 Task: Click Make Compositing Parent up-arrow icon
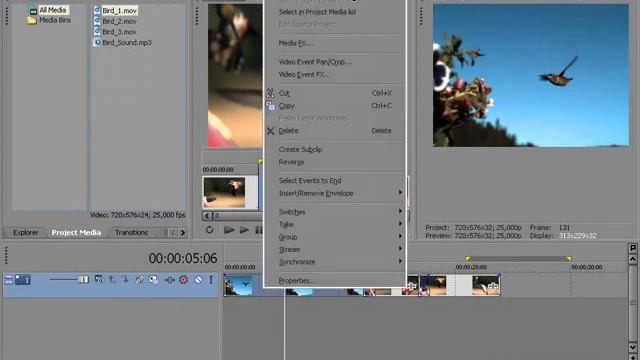pyautogui.click(x=112, y=280)
